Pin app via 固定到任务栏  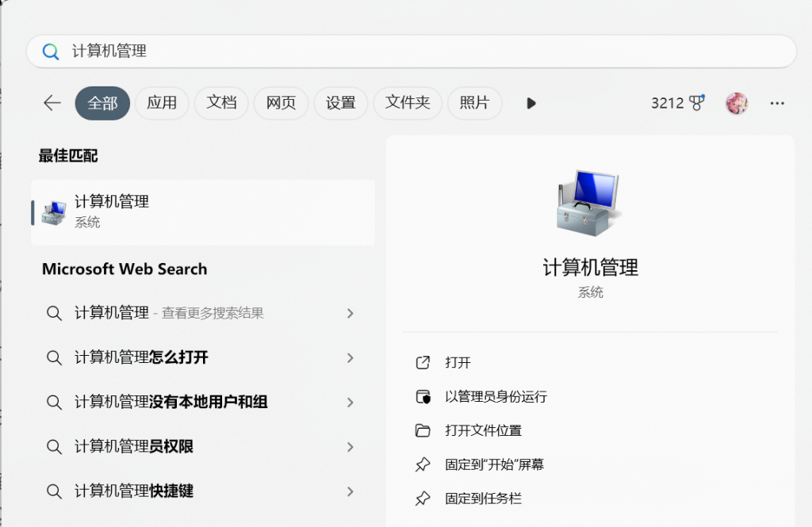click(x=483, y=498)
